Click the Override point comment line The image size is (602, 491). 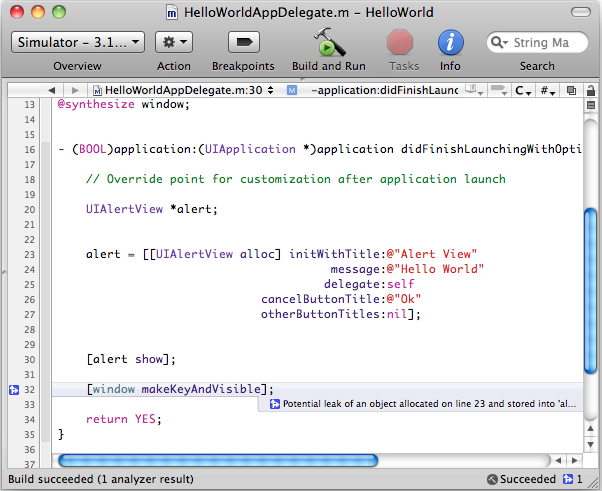point(296,179)
